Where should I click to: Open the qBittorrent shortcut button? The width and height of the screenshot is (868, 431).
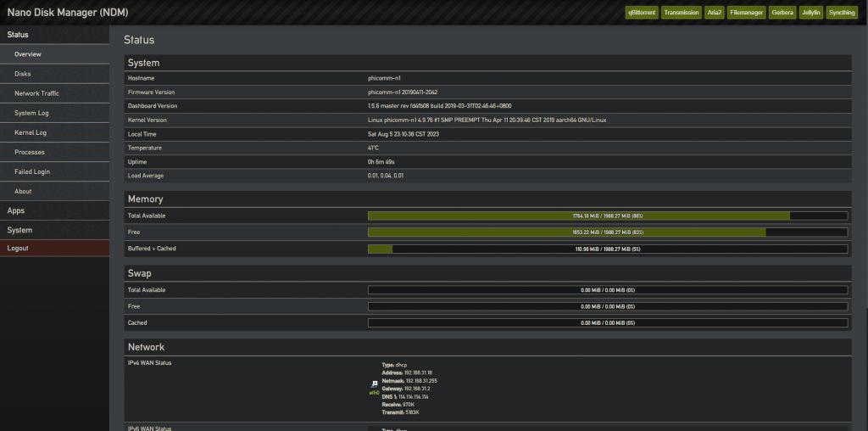(x=641, y=13)
